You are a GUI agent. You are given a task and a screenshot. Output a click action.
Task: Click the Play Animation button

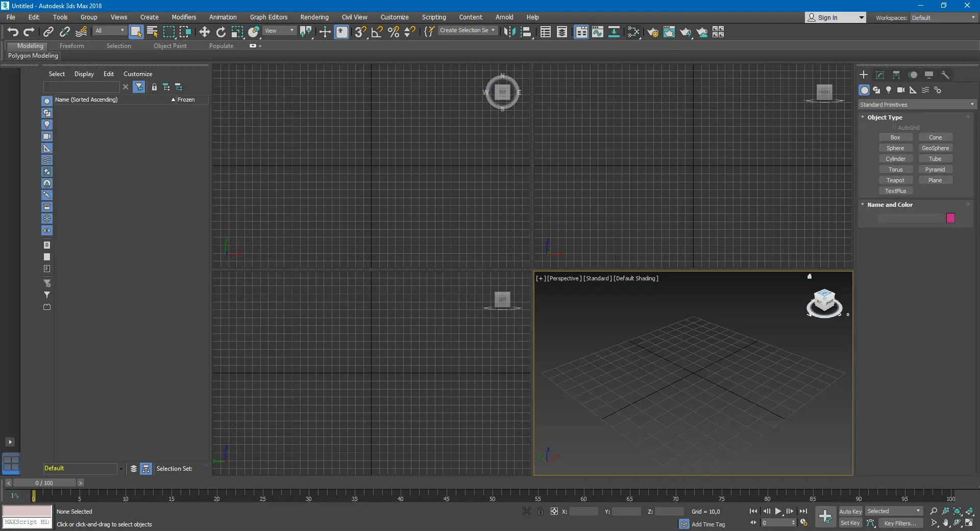pyautogui.click(x=778, y=511)
